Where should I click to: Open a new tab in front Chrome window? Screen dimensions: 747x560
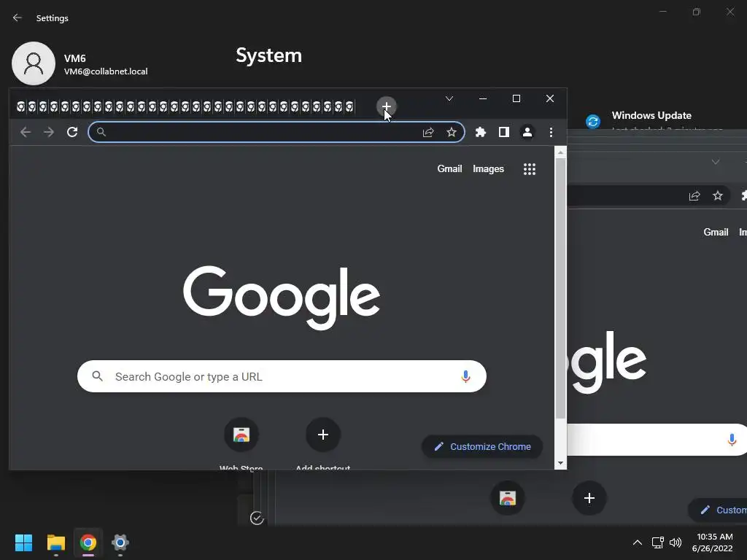(387, 106)
